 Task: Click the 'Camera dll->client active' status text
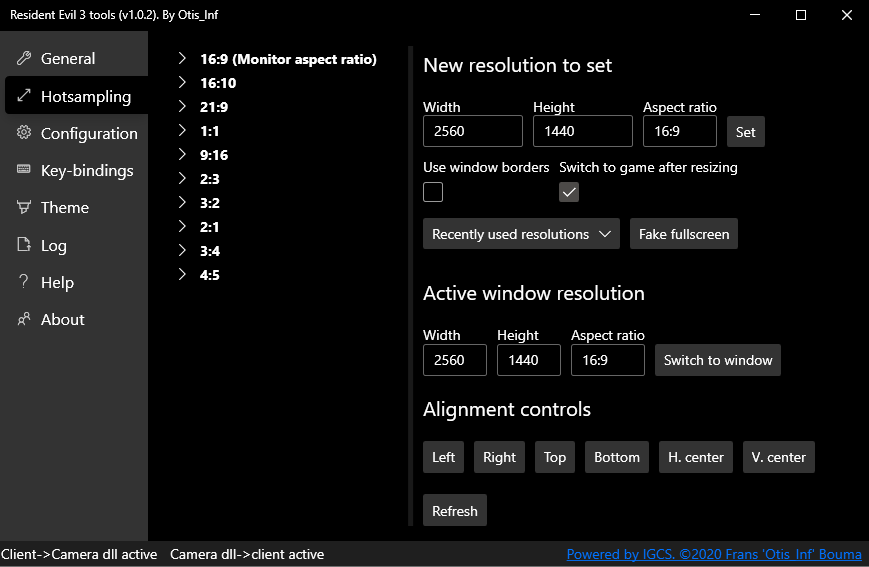coord(247,554)
